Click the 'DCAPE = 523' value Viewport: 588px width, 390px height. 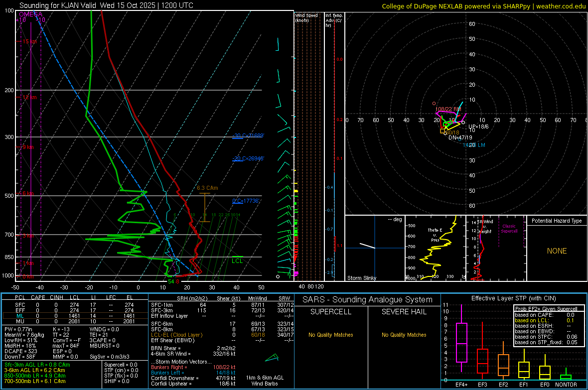point(20,351)
